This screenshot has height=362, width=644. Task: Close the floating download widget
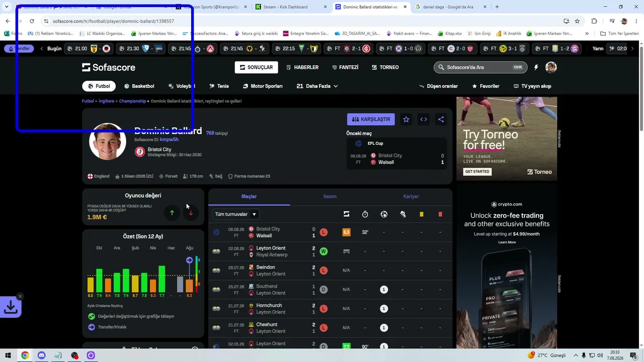[20, 296]
